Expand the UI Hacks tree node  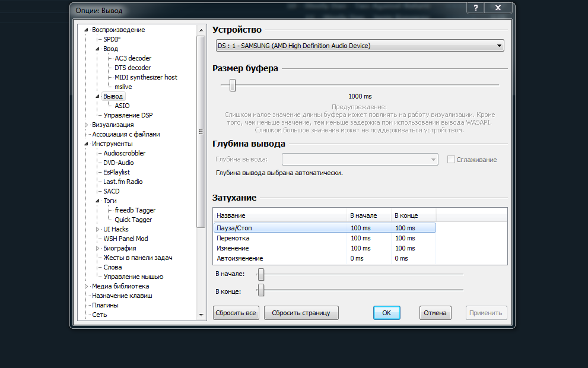[98, 229]
